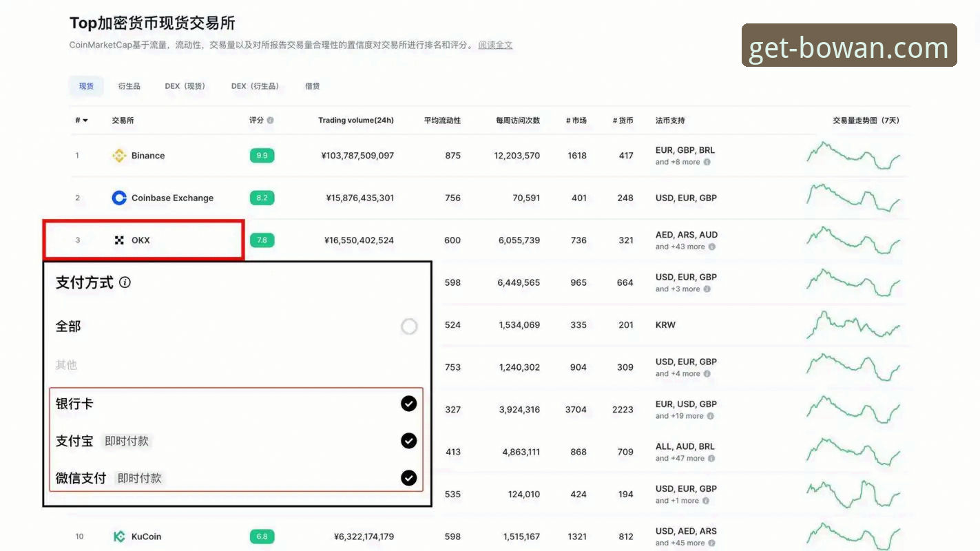Sort by the # column arrow

(x=85, y=121)
